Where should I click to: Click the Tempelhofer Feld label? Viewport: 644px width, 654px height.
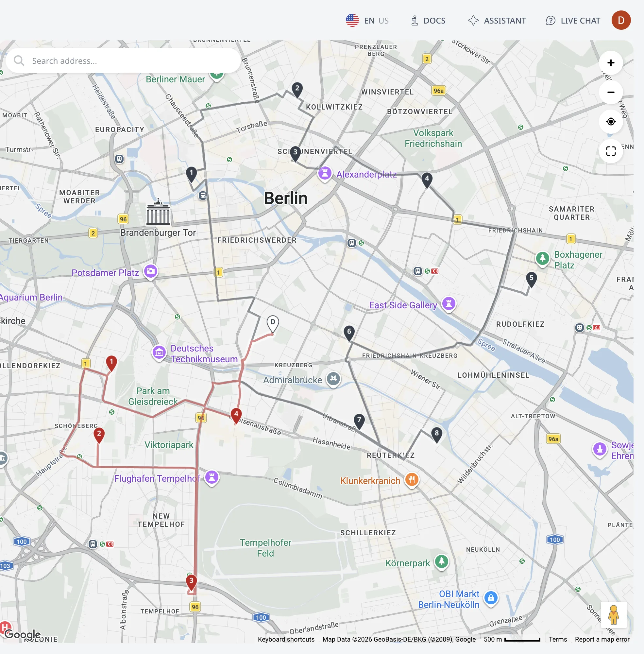pos(265,548)
